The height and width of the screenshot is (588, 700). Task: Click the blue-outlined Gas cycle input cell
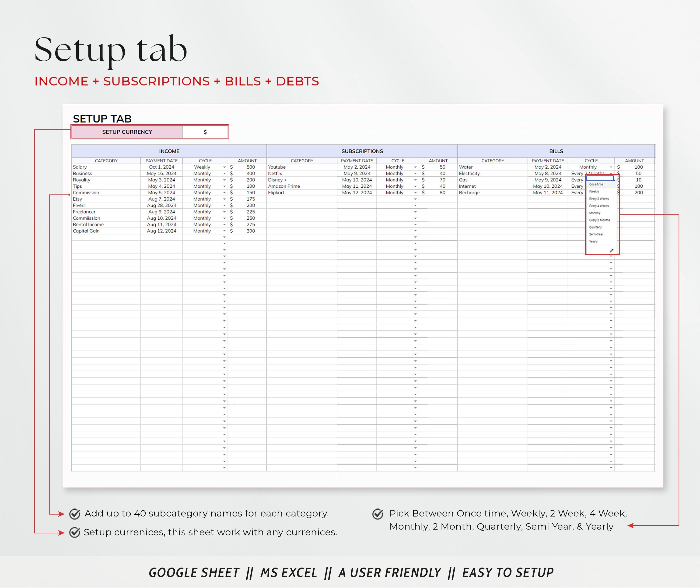600,178
